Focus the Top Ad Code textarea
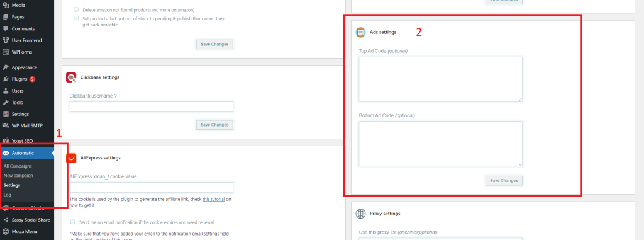 tap(441, 79)
